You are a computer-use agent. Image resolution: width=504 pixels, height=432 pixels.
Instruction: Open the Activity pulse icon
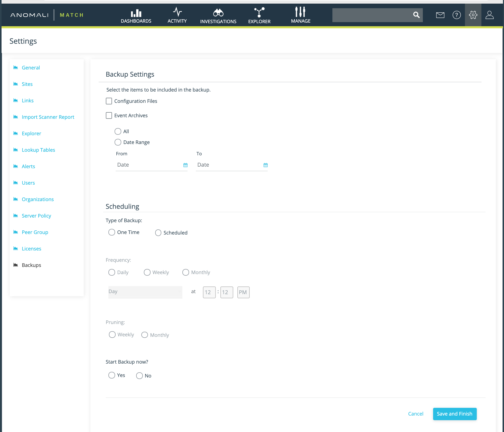coord(177,12)
